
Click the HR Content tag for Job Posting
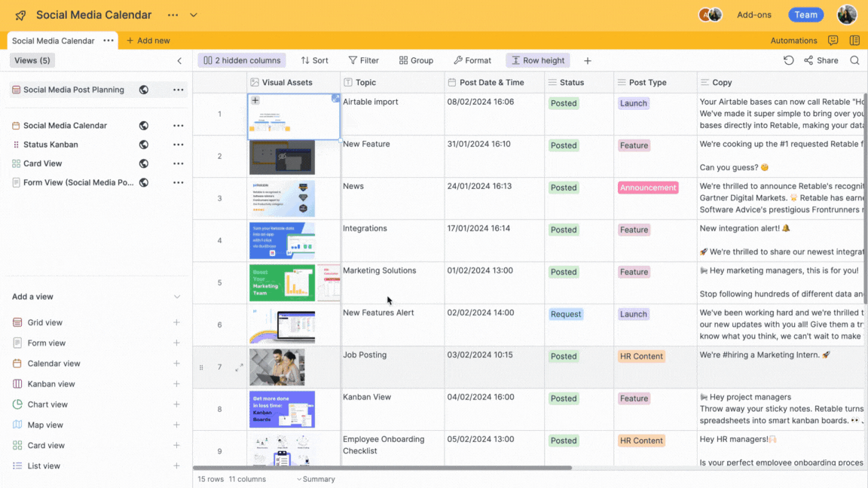tap(641, 355)
